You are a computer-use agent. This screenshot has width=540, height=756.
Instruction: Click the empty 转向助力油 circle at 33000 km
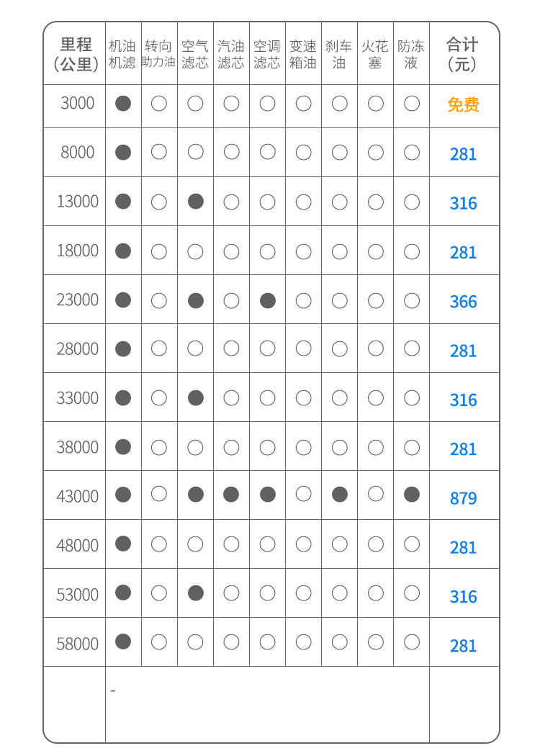[159, 397]
